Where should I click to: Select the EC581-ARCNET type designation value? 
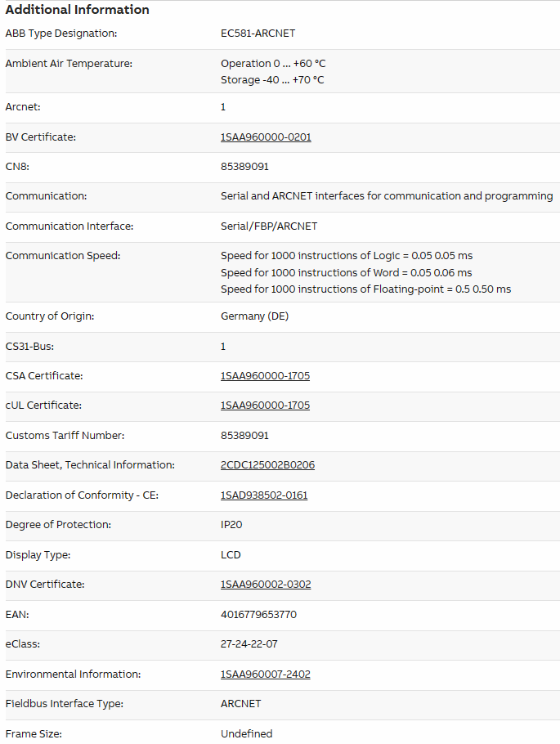coord(258,34)
